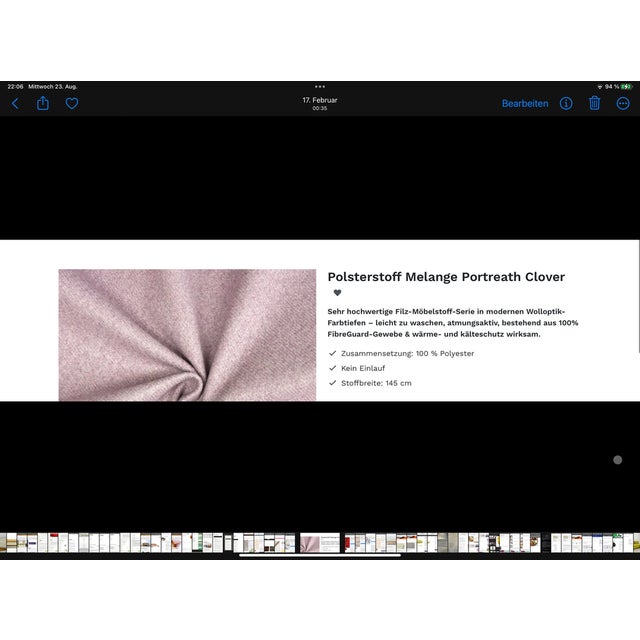Tap the battery indicator in status bar
The width and height of the screenshot is (640, 640).
(626, 87)
